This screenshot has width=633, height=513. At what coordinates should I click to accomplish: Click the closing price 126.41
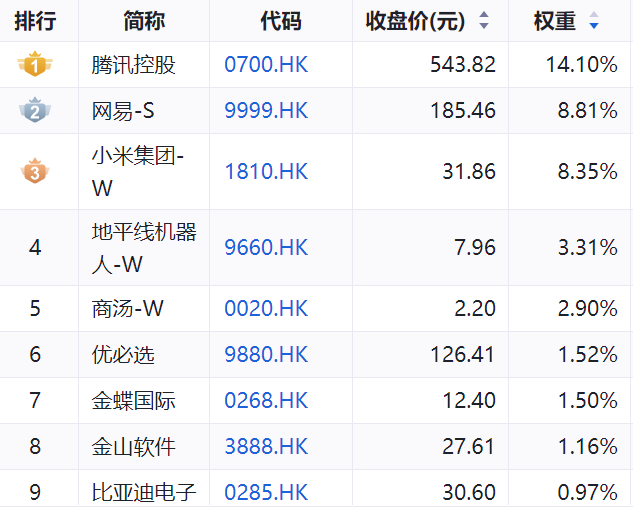[463, 355]
